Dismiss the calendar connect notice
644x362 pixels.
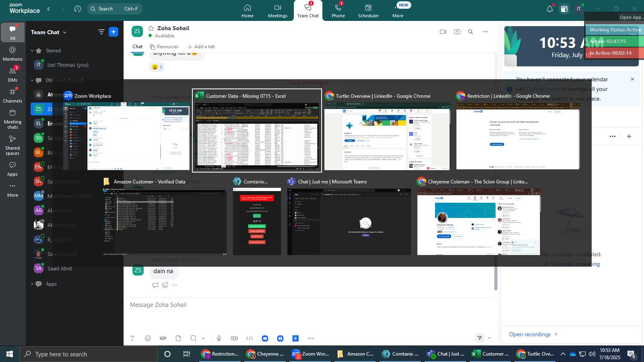coord(632,79)
